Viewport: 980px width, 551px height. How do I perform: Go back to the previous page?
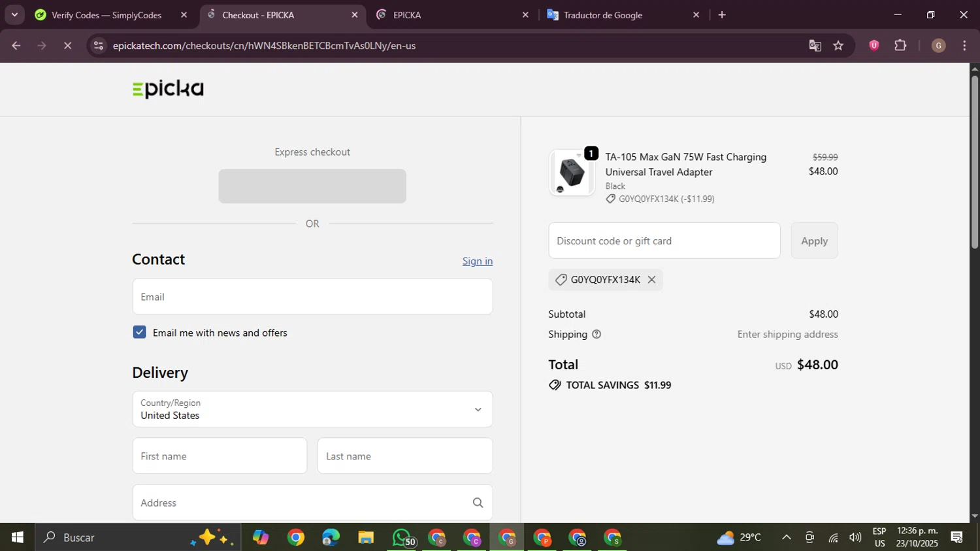pos(16,46)
